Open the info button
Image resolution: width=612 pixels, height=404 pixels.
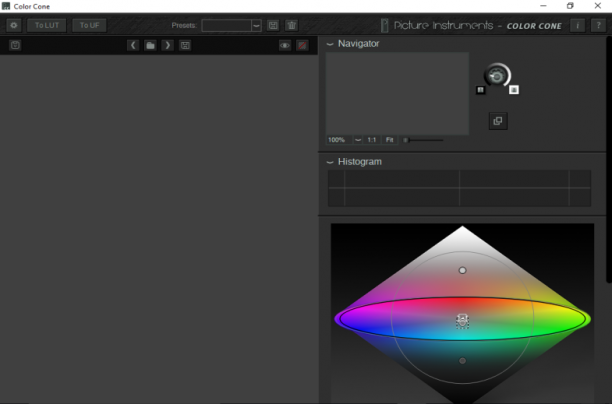click(578, 25)
